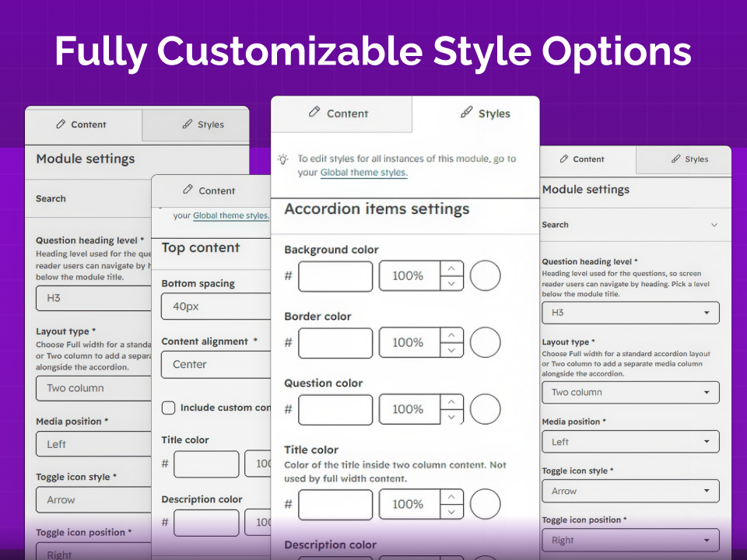This screenshot has width=747, height=560.
Task: Increase center Title color opacity up arrow
Action: (x=451, y=497)
